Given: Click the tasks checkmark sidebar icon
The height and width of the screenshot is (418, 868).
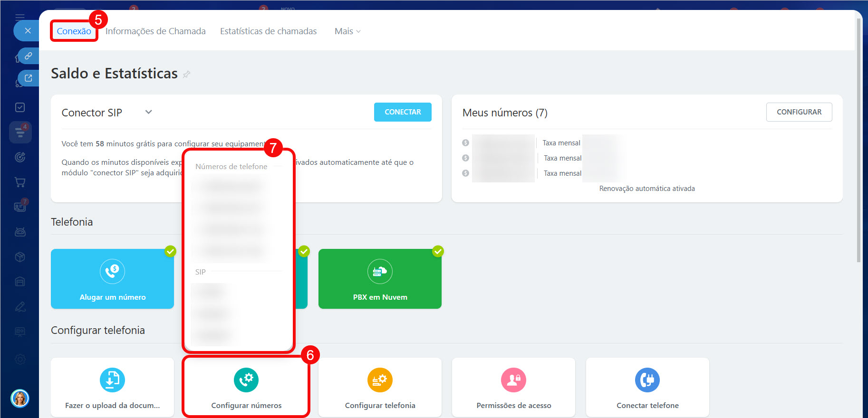Looking at the screenshot, I should pos(20,107).
